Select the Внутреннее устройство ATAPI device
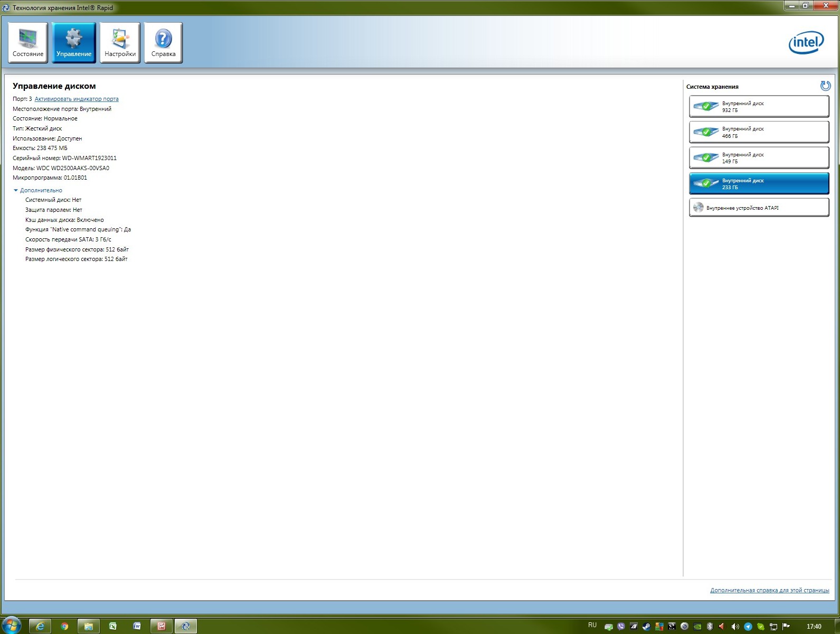This screenshot has height=634, width=840. pos(759,207)
